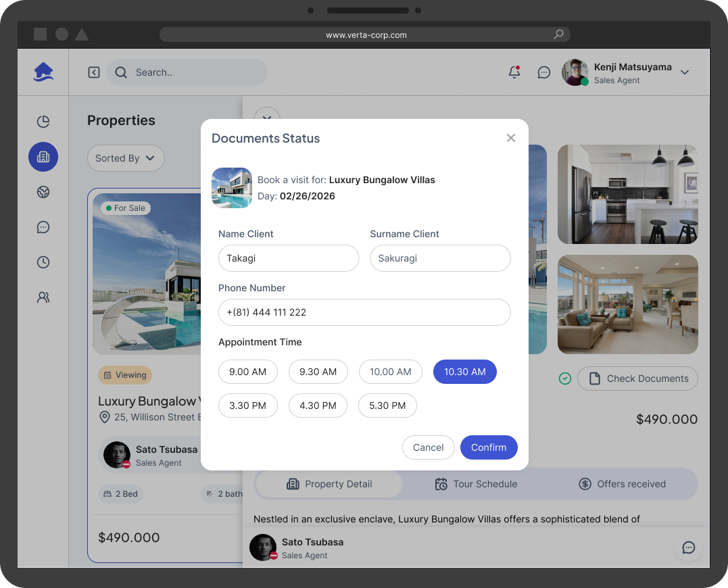The width and height of the screenshot is (728, 588).
Task: Select the Properties building sidebar icon
Action: point(43,157)
